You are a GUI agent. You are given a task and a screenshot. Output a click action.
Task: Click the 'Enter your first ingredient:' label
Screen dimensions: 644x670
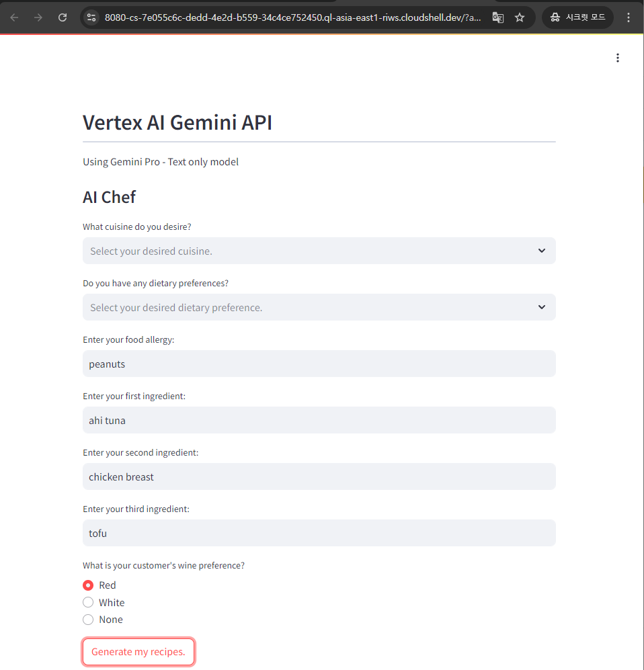tap(134, 396)
